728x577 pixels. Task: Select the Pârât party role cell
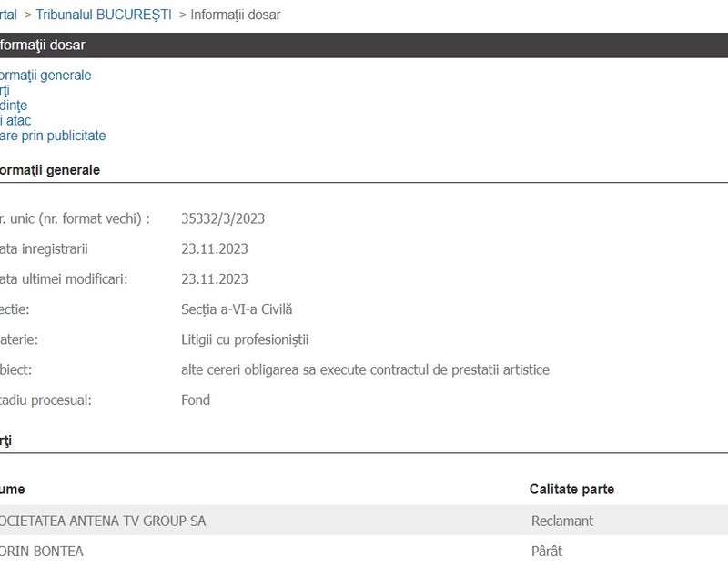547,551
